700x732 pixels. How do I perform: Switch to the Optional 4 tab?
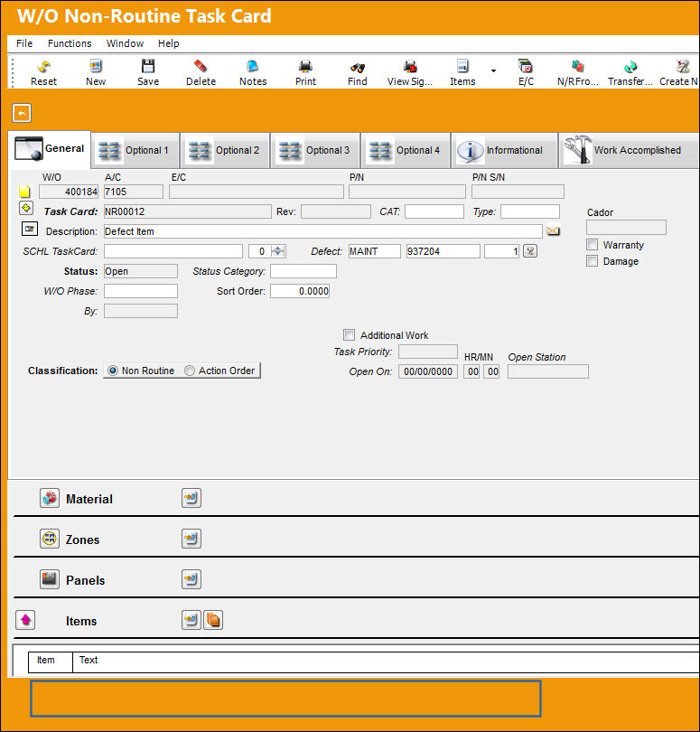406,150
